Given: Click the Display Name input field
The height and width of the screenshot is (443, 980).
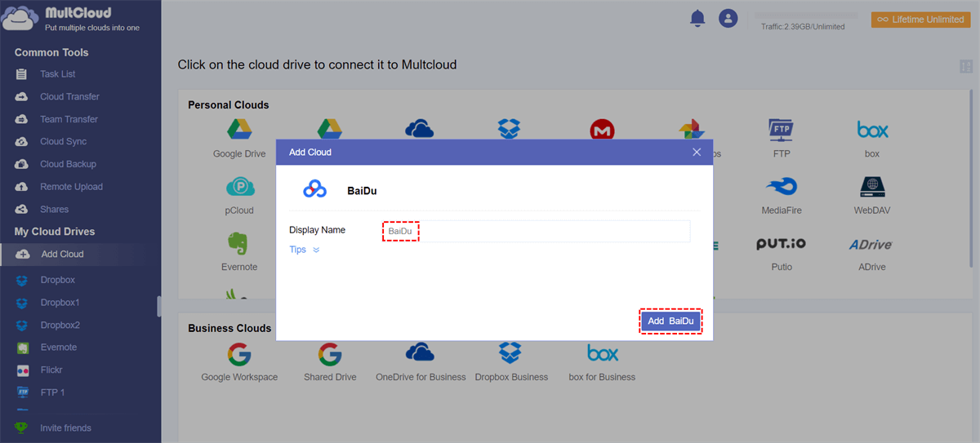Looking at the screenshot, I should [x=537, y=232].
